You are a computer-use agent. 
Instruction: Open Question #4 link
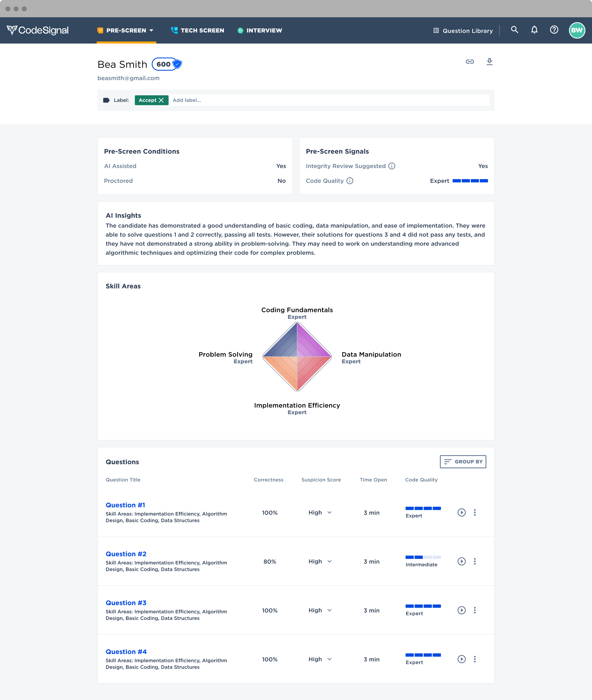[126, 651]
